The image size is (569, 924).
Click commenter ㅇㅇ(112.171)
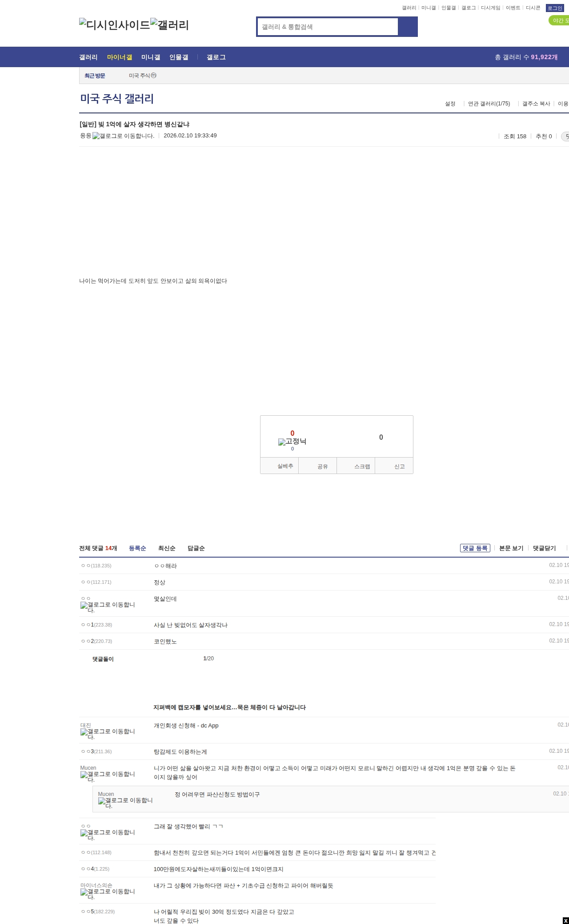[x=96, y=582]
